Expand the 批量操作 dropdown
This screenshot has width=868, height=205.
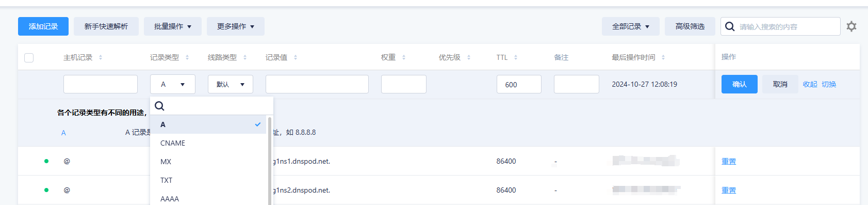tap(173, 26)
